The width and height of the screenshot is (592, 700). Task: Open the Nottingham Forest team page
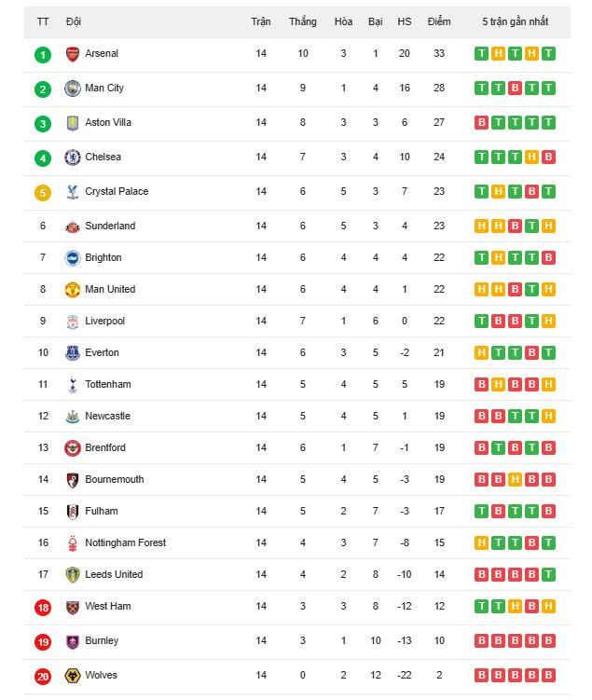click(125, 543)
